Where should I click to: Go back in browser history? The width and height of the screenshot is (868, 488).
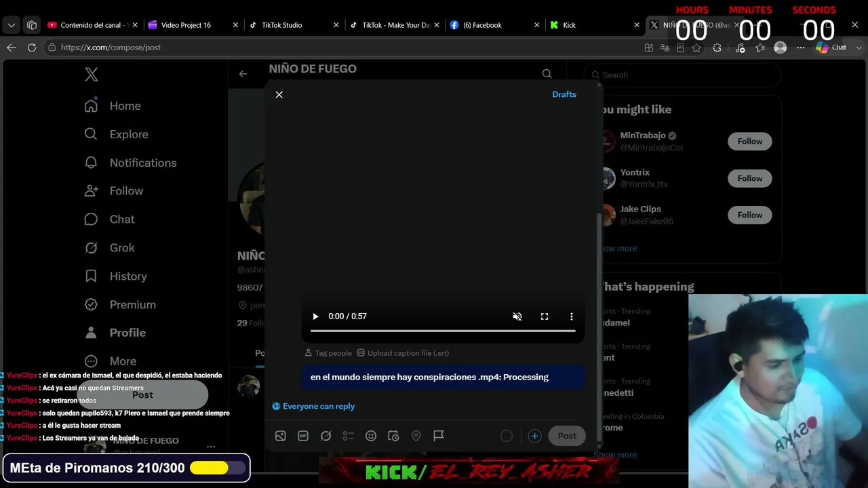click(12, 47)
